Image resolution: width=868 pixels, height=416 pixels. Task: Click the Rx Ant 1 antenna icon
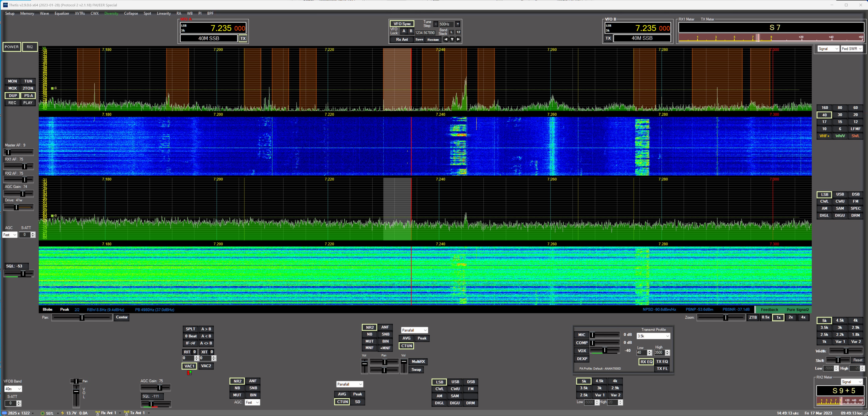[x=97, y=413]
